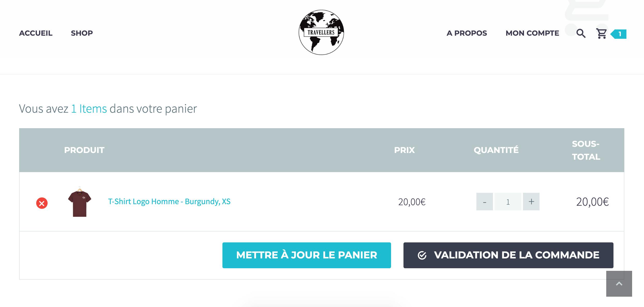This screenshot has width=644, height=307.
Task: Open the T-Shirt Logo Homme product link
Action: (x=169, y=202)
